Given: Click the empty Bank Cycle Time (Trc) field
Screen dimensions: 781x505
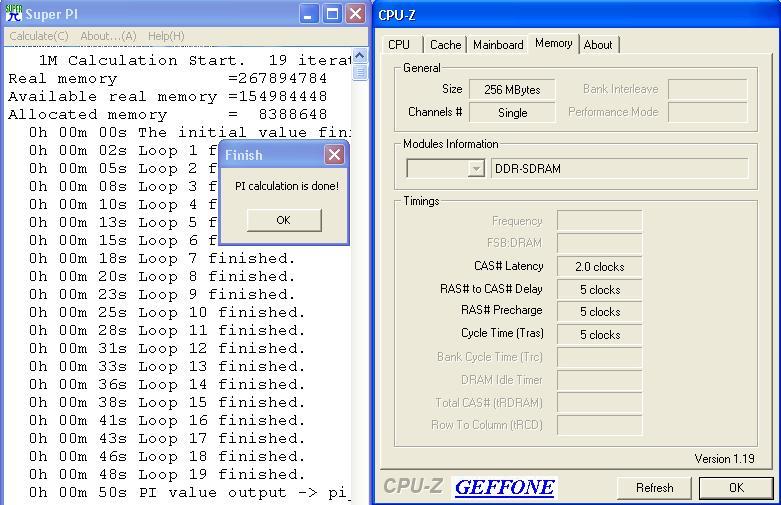Looking at the screenshot, I should [x=600, y=357].
